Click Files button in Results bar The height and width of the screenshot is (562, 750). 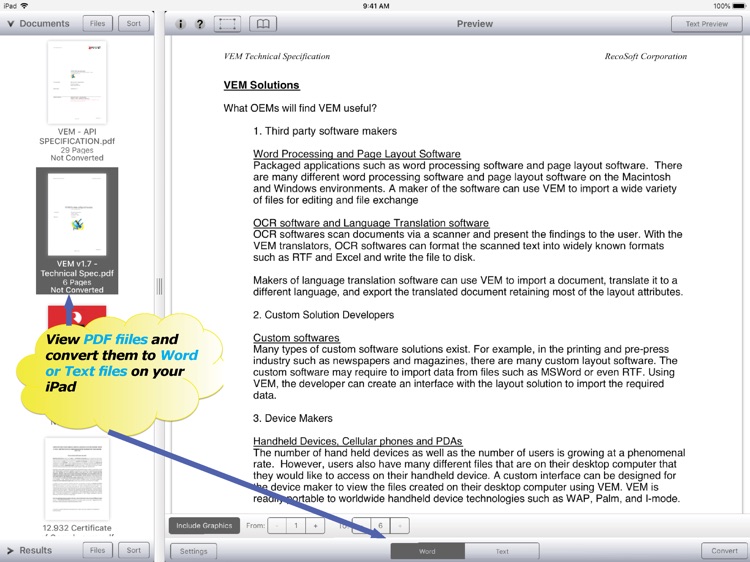tap(98, 550)
